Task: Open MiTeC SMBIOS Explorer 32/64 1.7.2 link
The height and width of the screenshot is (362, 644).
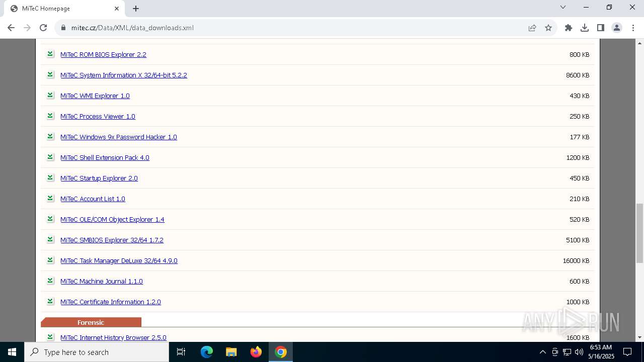Action: 112,240
